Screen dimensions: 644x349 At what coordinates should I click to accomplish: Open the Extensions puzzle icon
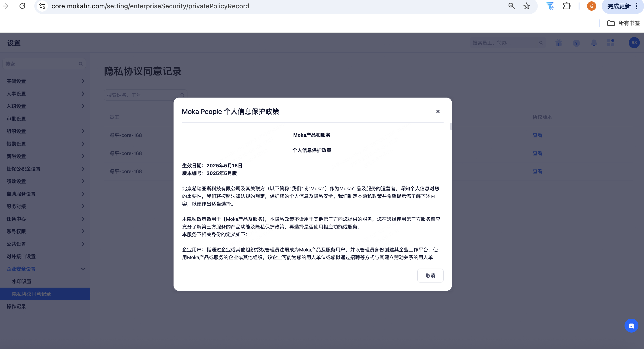[567, 6]
